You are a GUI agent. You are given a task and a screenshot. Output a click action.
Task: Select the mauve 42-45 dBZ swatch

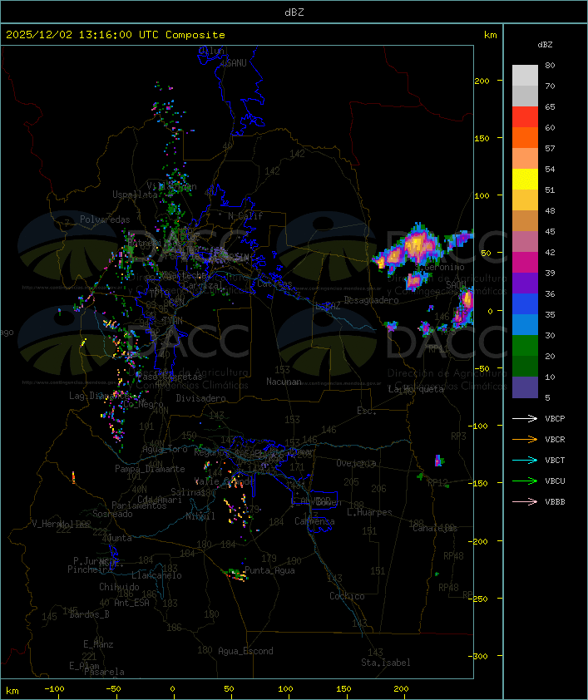[x=525, y=242]
